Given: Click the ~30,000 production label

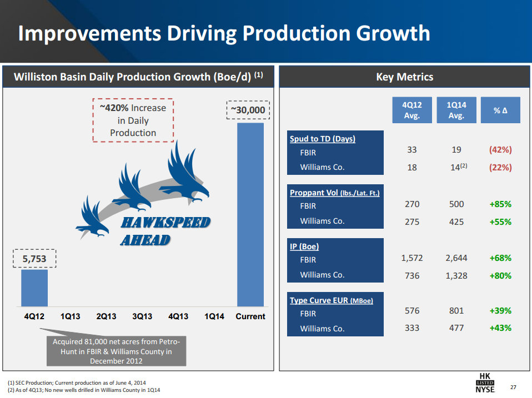Looking at the screenshot, I should click(248, 109).
